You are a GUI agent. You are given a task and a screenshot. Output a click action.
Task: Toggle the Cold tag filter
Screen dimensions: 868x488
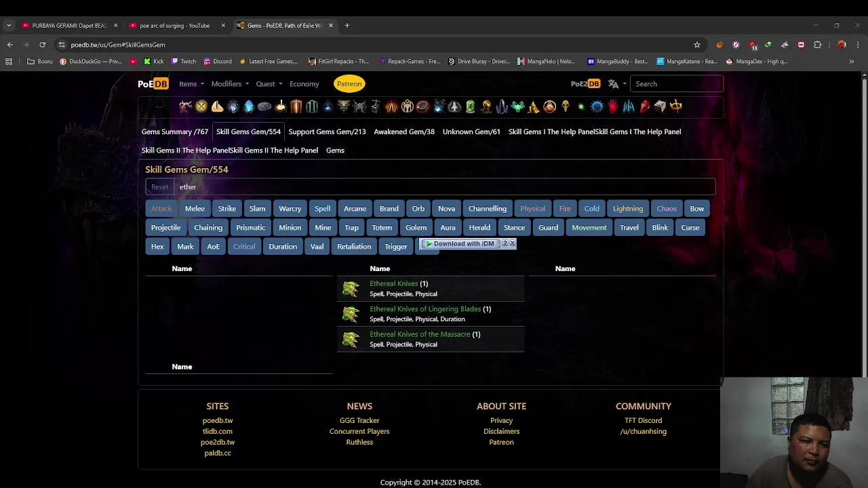click(592, 209)
